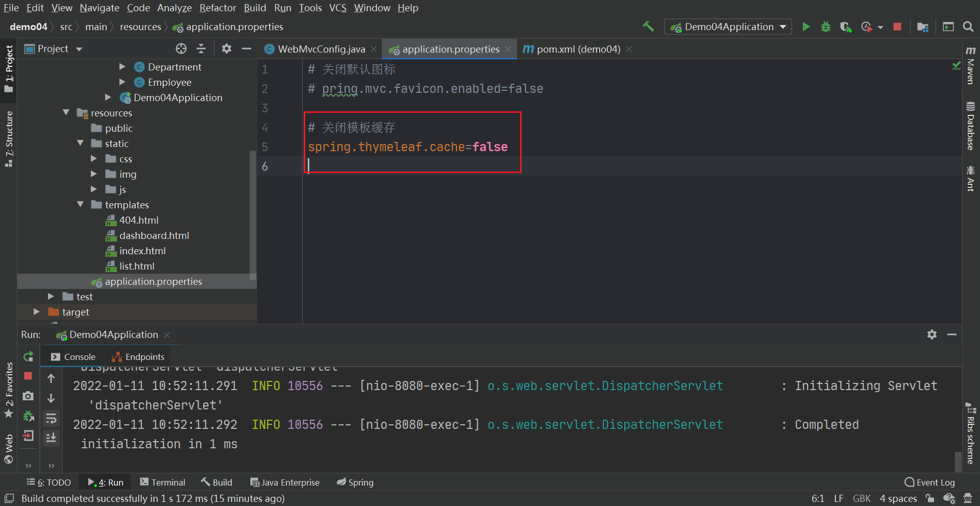The image size is (980, 506).
Task: Open the TODO tool window
Action: tap(48, 483)
